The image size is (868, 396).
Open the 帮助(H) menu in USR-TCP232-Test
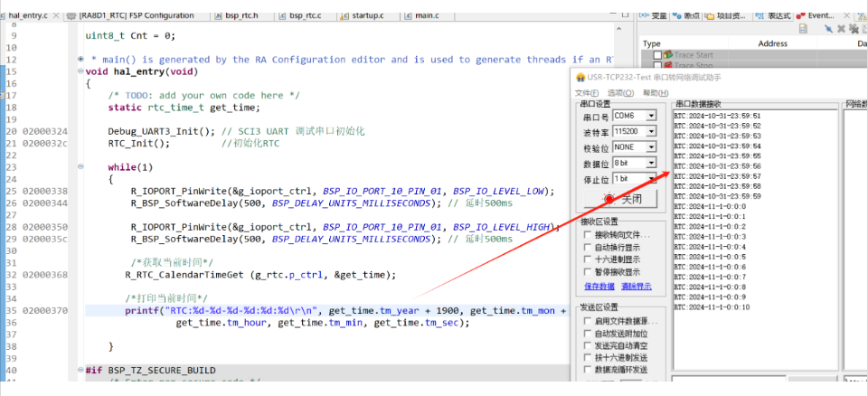pos(656,93)
